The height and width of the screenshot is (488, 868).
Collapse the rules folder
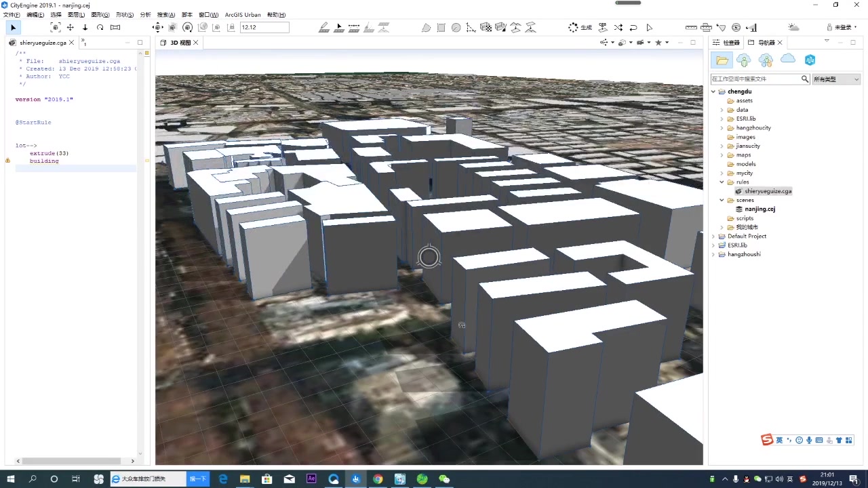pos(722,182)
